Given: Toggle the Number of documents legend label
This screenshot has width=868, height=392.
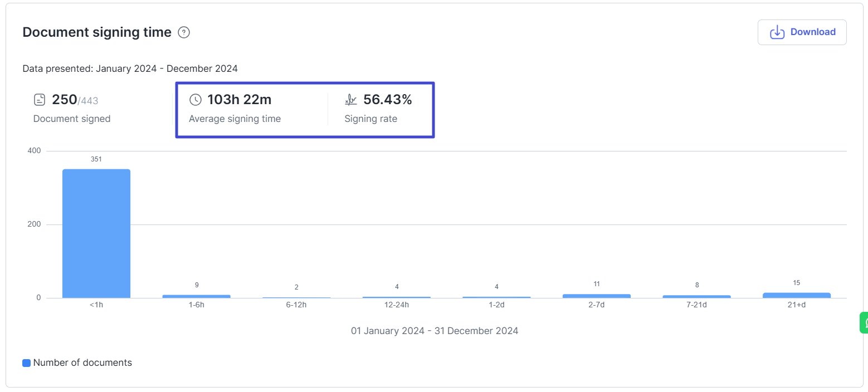Looking at the screenshot, I should click(x=82, y=363).
